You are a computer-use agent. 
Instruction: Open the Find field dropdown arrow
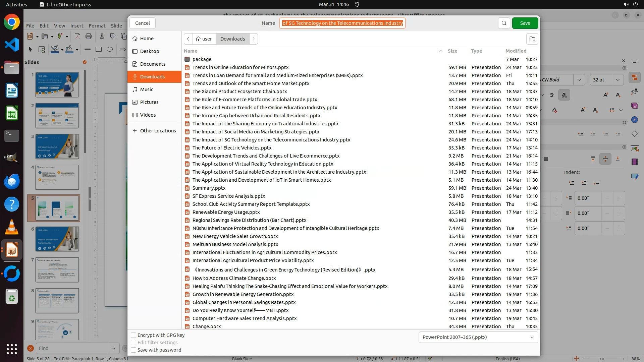coord(113,348)
